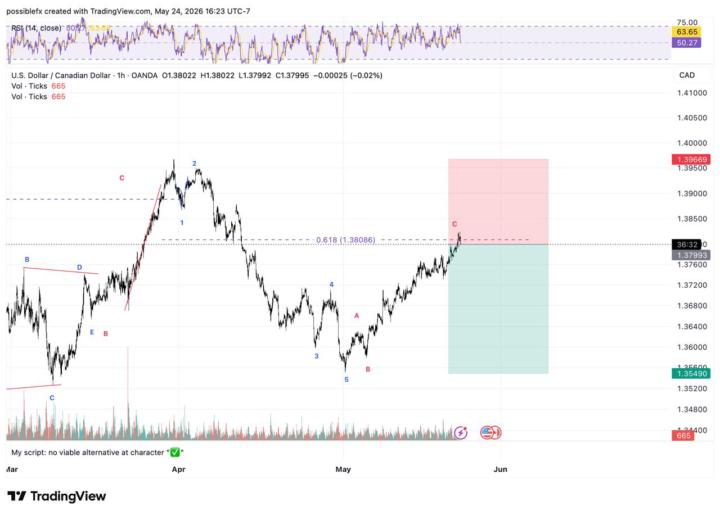Click the blue wave label 2
720x515 pixels.
click(194, 163)
